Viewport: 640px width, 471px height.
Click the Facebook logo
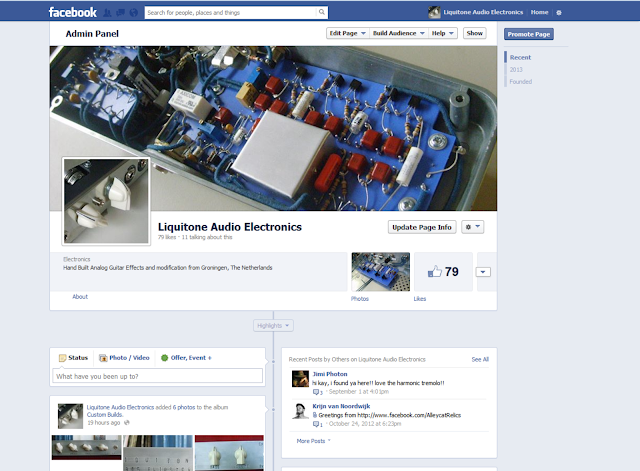click(73, 12)
